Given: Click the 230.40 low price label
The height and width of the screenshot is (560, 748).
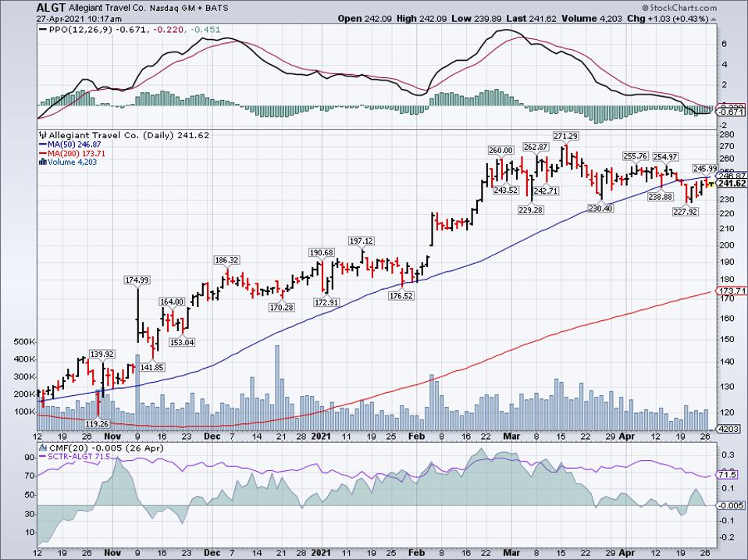Looking at the screenshot, I should [x=600, y=209].
